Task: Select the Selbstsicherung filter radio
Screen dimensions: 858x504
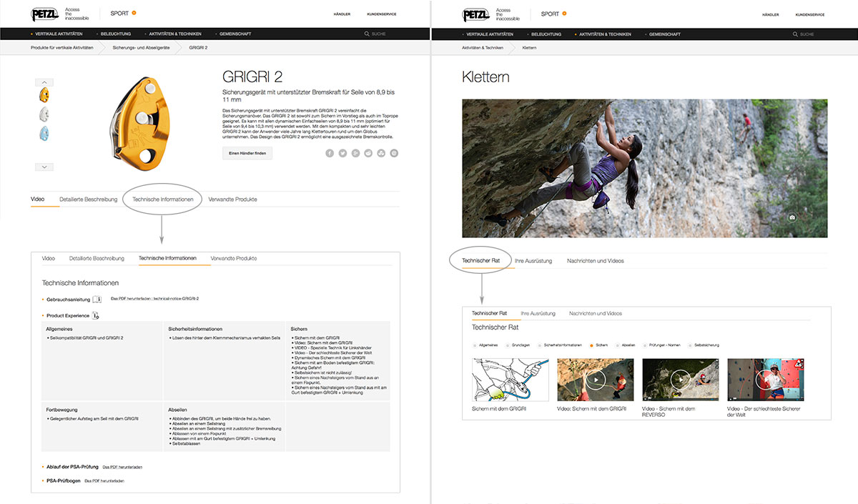Action: [x=690, y=345]
